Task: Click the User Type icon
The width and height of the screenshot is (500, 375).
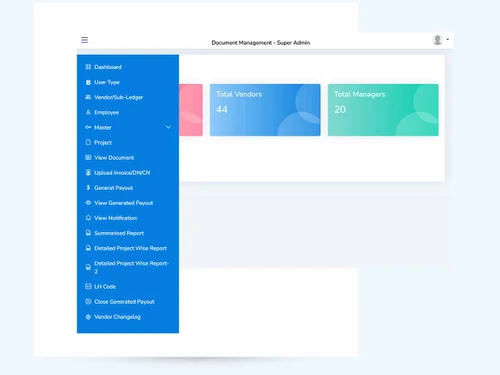Action: click(88, 82)
